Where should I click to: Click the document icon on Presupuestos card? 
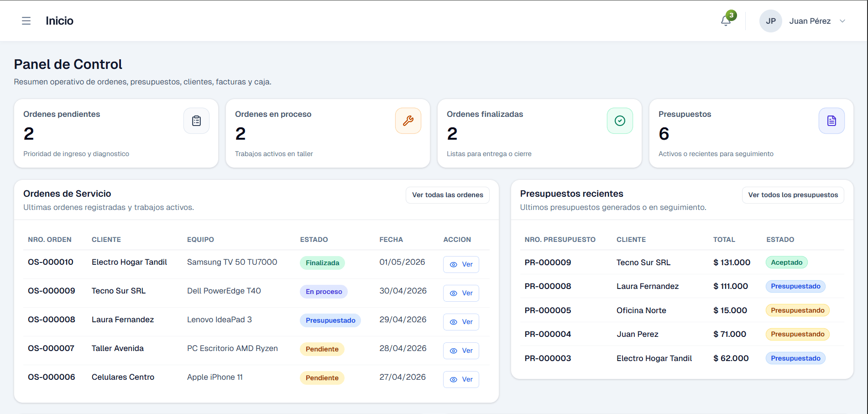click(x=831, y=121)
